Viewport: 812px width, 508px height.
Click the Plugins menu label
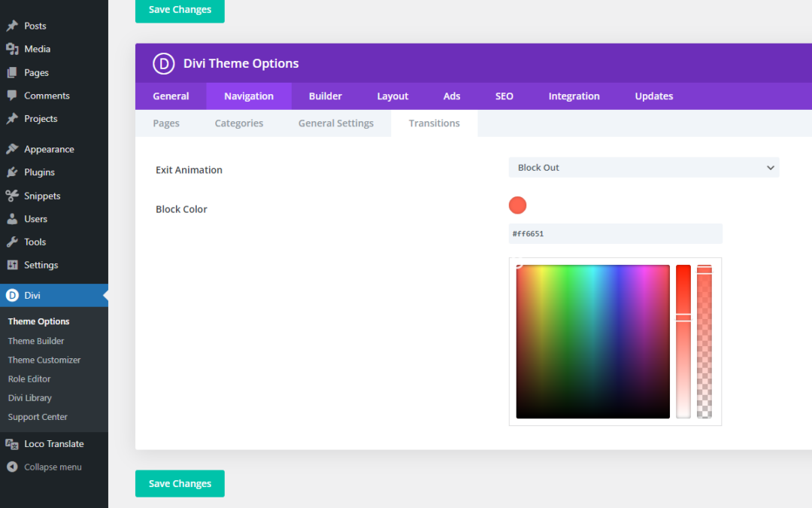point(39,172)
